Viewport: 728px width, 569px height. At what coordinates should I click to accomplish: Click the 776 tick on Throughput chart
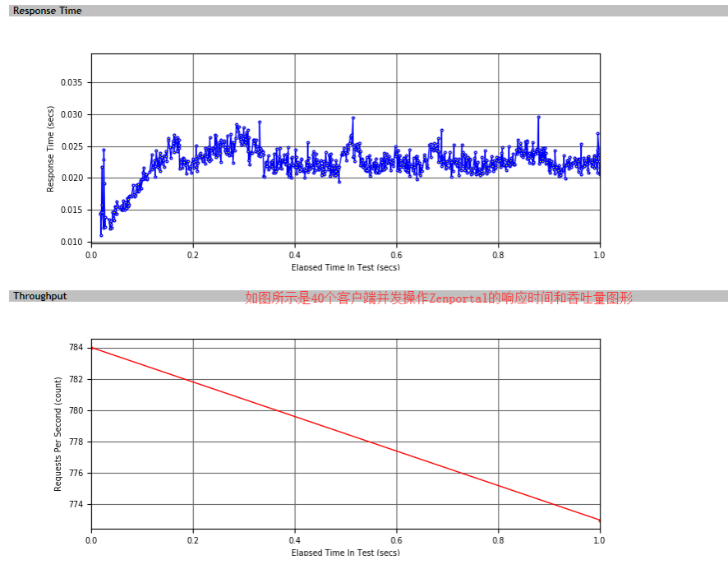coord(76,473)
